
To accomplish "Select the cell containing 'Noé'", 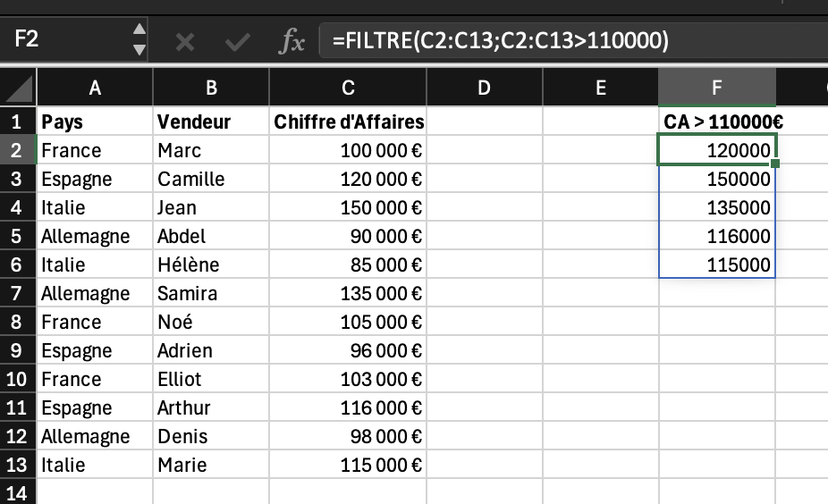I will pyautogui.click(x=211, y=322).
